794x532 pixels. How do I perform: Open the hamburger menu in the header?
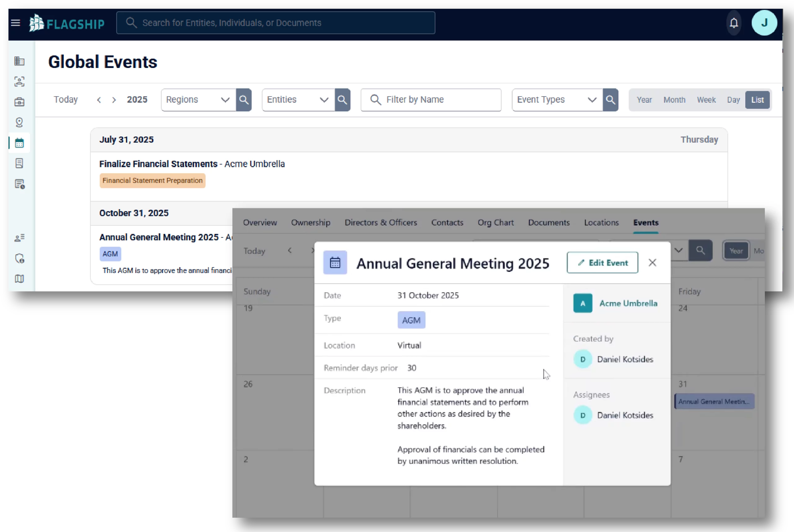coord(15,23)
